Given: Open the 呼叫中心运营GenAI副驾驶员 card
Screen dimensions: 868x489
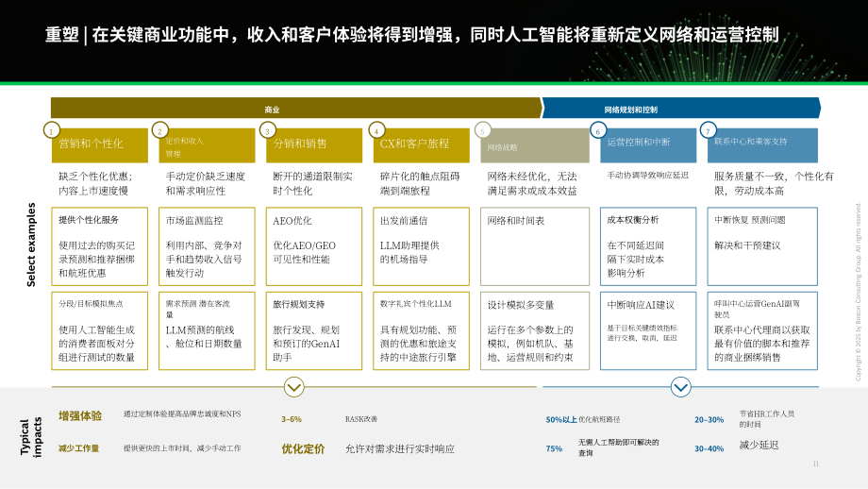Looking at the screenshot, I should point(762,330).
